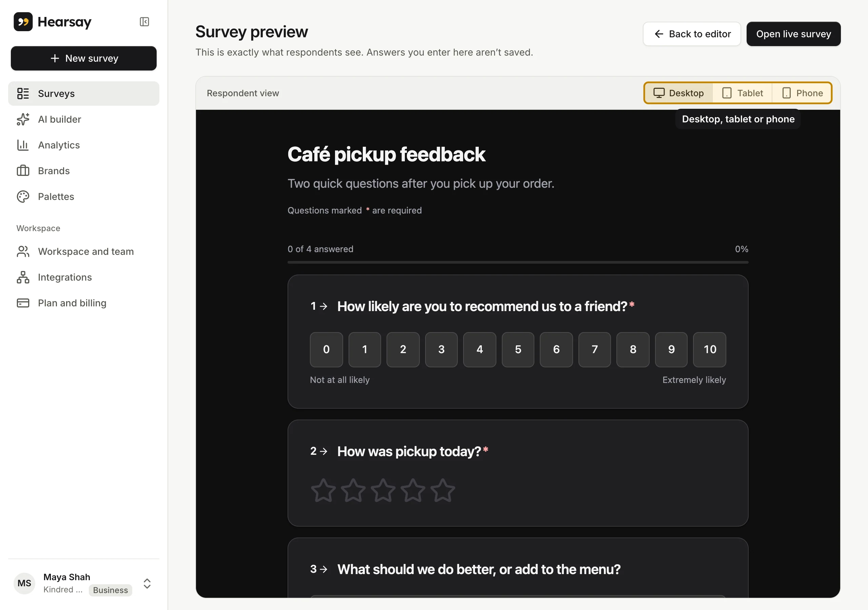Screen dimensions: 868x610
Task: Click the Palettes paint palette icon
Action: 23,197
